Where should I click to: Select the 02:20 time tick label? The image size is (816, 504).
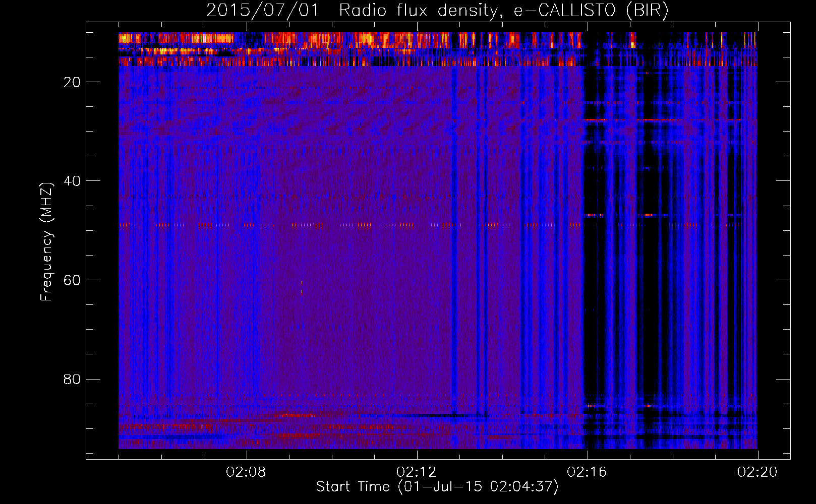(757, 472)
